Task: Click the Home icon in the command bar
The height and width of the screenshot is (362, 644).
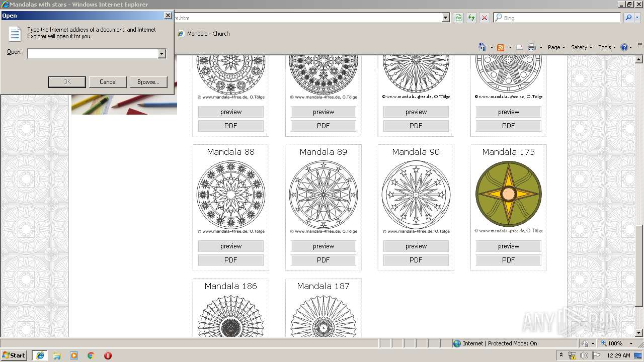Action: (482, 47)
